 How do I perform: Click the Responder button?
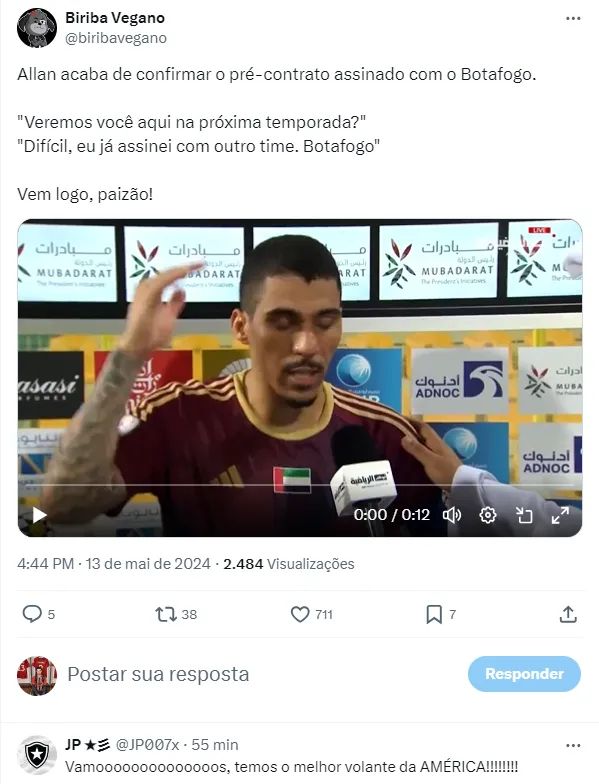click(x=524, y=674)
